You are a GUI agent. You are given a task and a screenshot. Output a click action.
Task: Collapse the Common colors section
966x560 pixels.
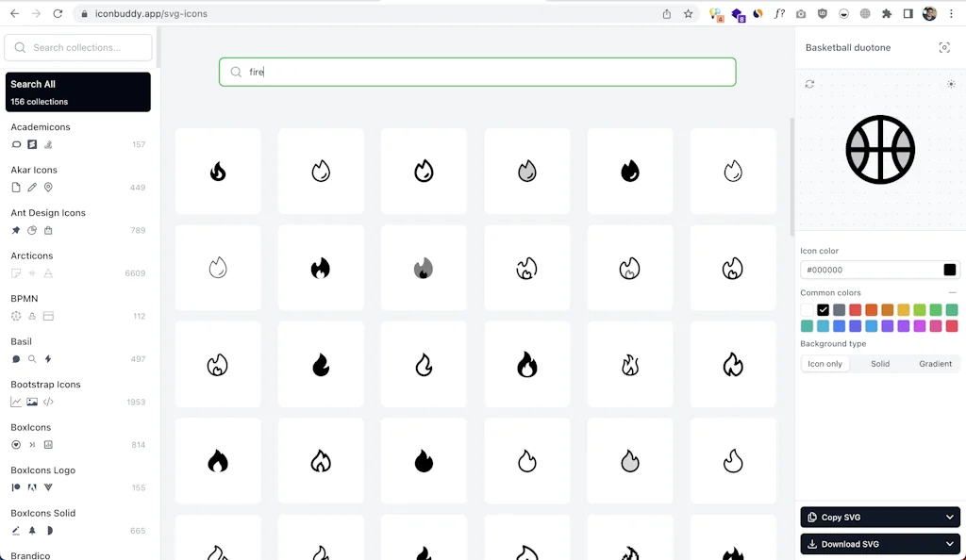tap(953, 292)
